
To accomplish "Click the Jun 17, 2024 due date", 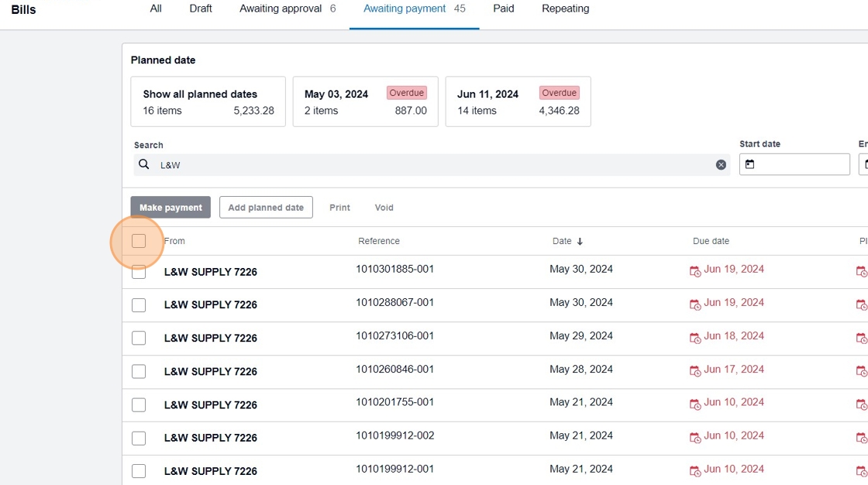I will pyautogui.click(x=733, y=369).
